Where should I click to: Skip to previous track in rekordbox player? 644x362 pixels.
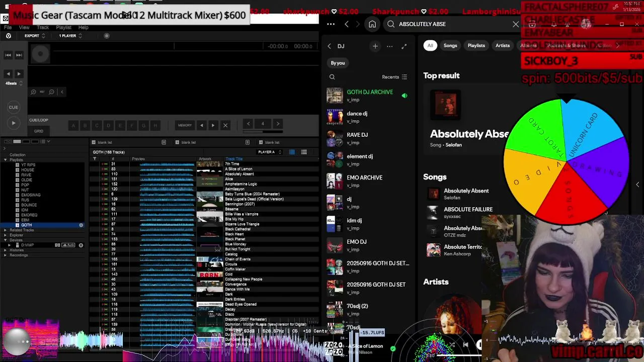(x=8, y=55)
